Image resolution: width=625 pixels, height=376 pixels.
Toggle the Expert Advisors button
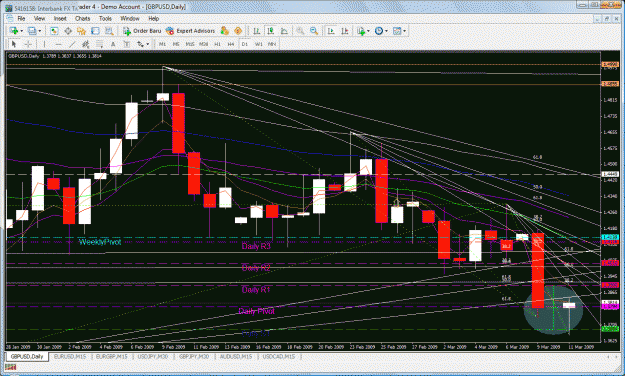(x=191, y=31)
